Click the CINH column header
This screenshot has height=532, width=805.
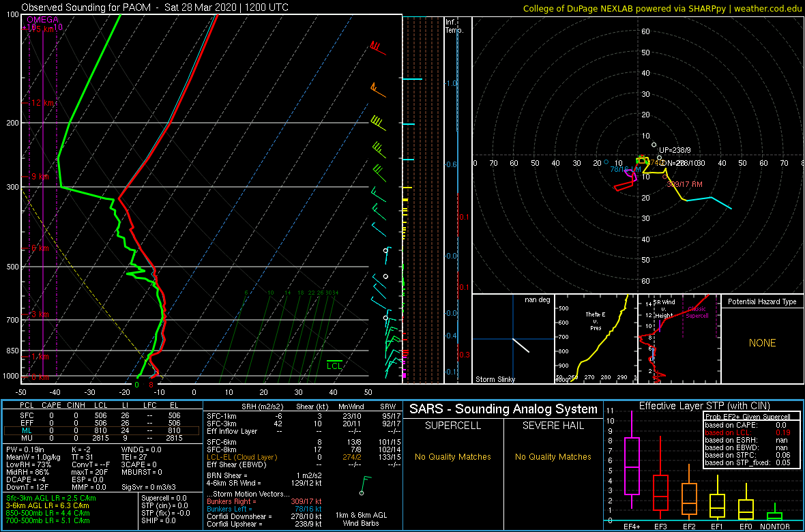[77, 406]
